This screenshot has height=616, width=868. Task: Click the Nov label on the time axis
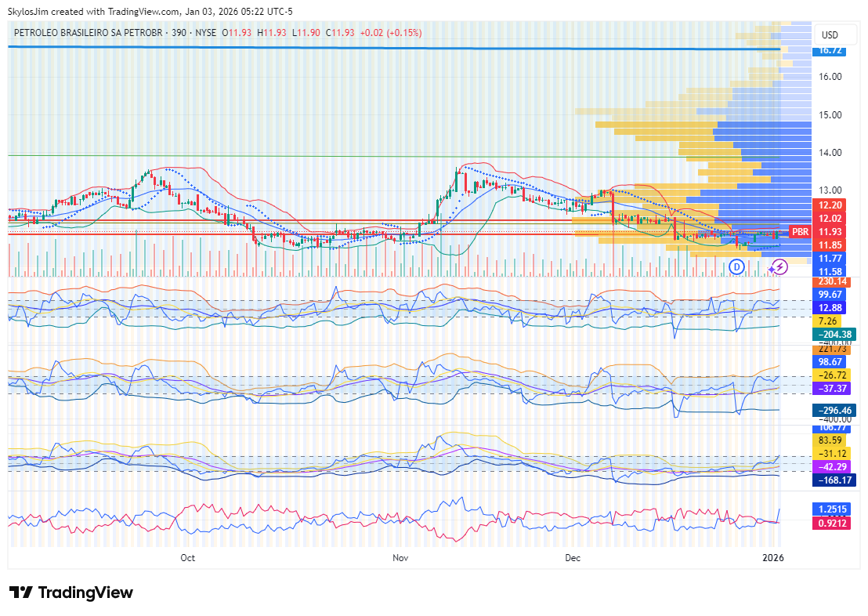tap(400, 558)
